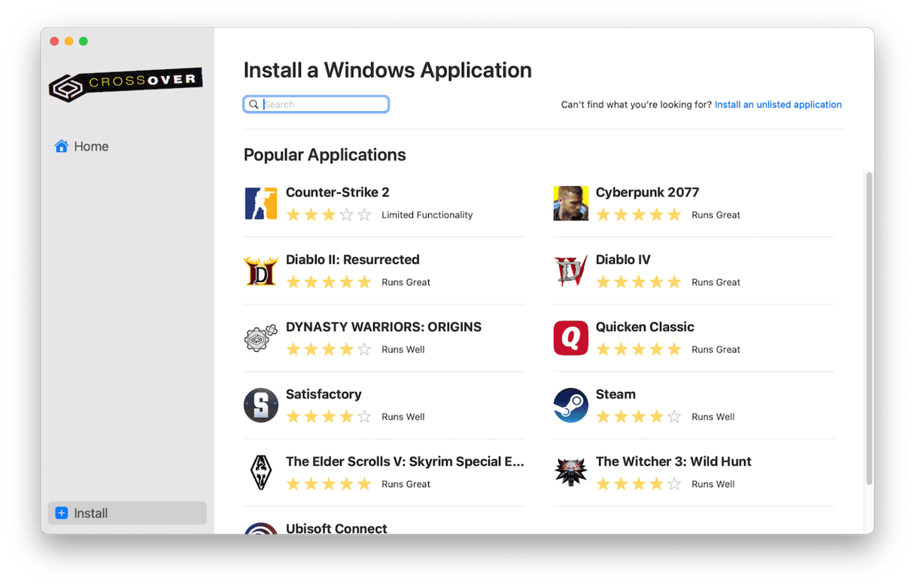Select the DYNASTY WARRIORS: ORIGINS gear icon

coord(260,338)
